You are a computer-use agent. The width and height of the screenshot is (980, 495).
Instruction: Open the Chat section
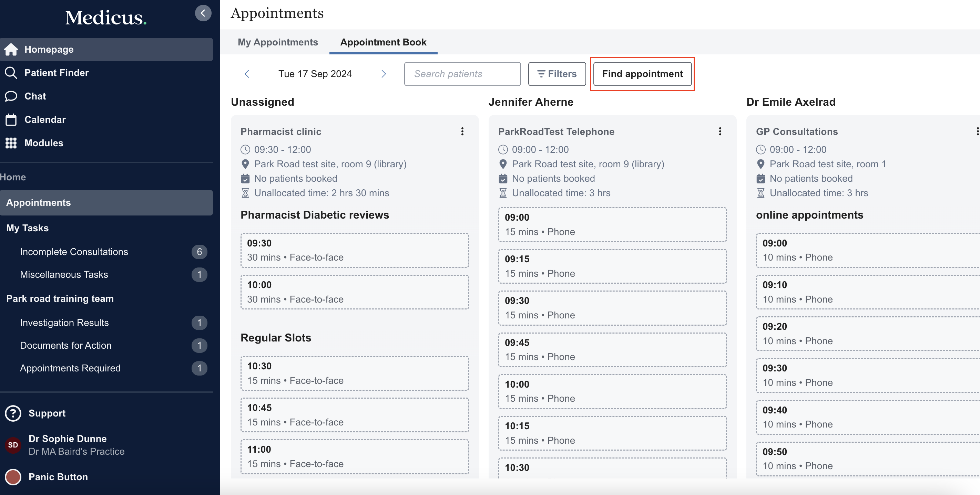35,96
